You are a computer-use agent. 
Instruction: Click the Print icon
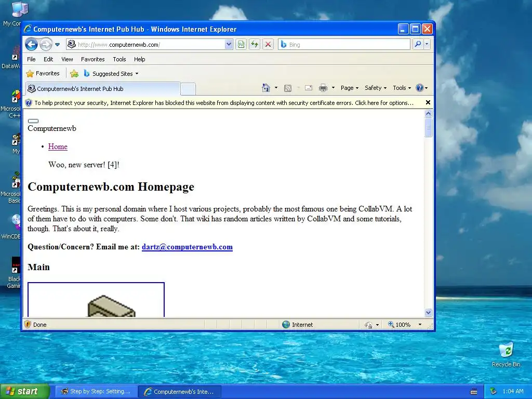tap(323, 88)
